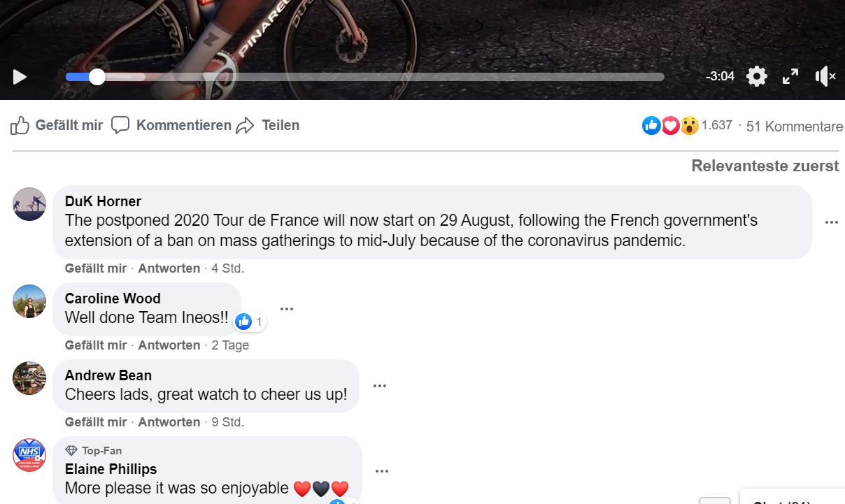Share the post via Teilen

point(268,126)
